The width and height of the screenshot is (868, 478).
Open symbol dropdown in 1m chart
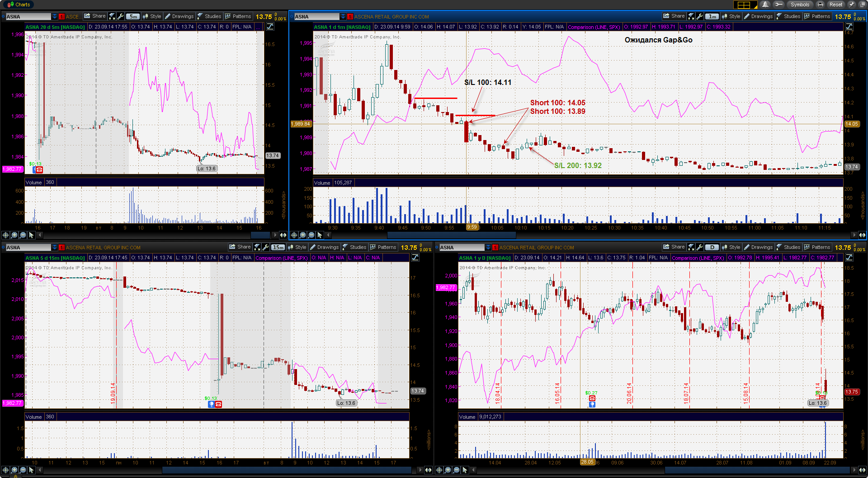pyautogui.click(x=343, y=16)
